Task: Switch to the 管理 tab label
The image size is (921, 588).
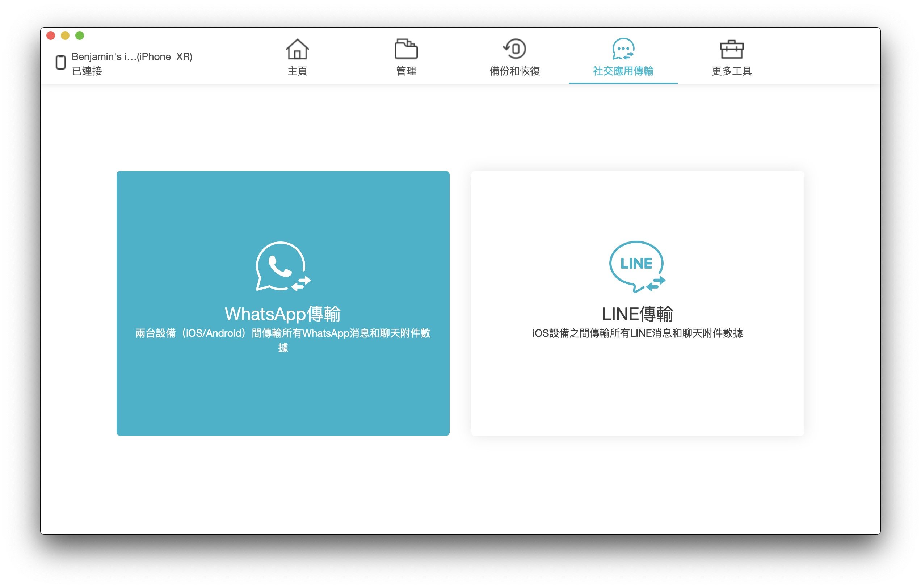Action: (406, 71)
